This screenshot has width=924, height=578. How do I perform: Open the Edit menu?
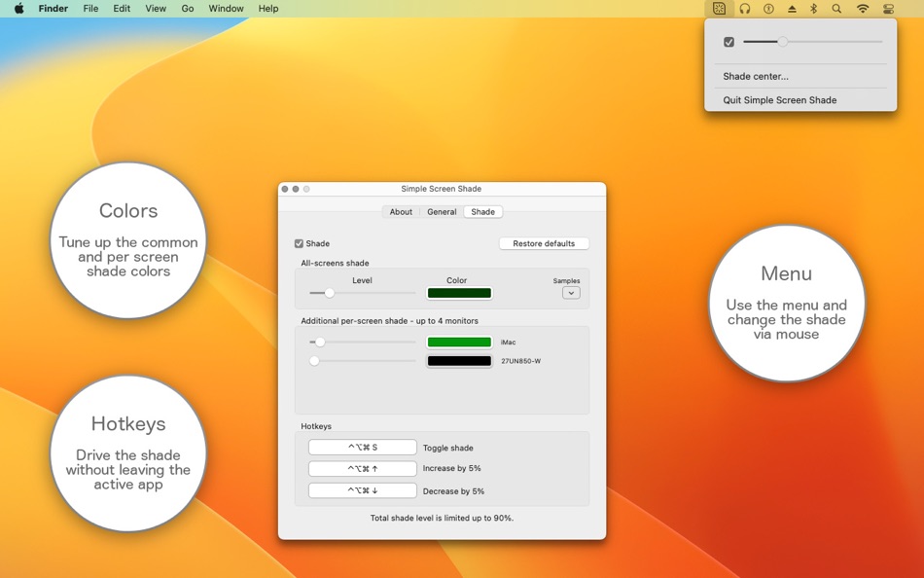pyautogui.click(x=122, y=8)
